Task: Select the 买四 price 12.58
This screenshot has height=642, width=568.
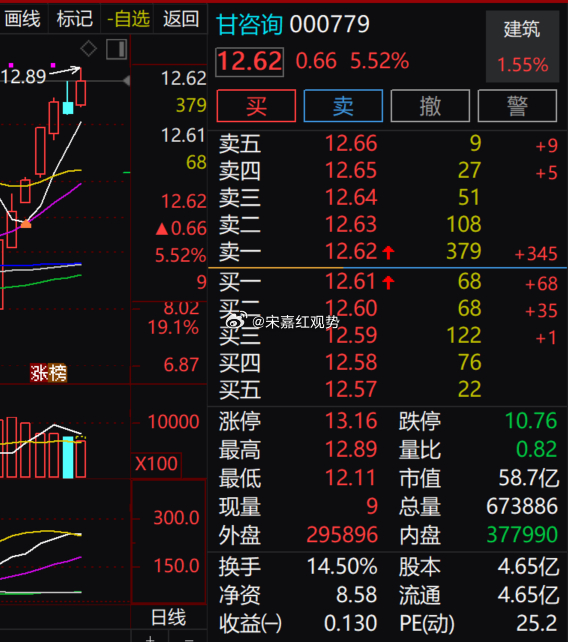Action: [x=351, y=362]
